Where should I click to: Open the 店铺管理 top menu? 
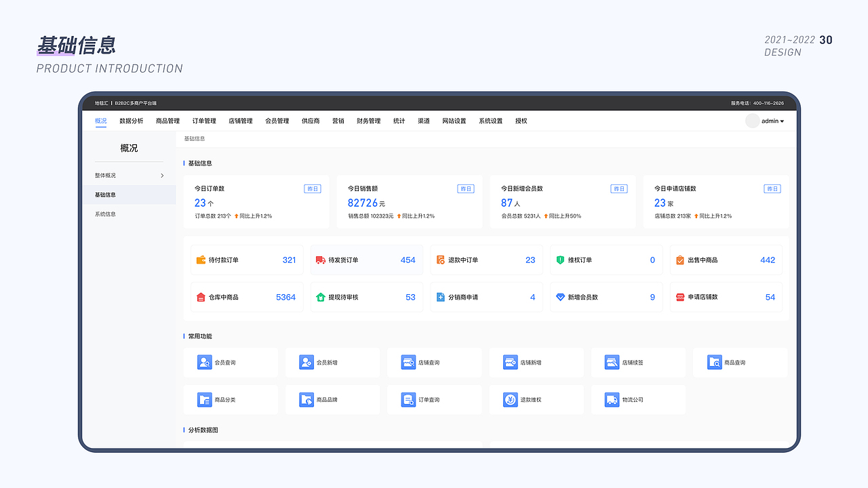click(241, 121)
